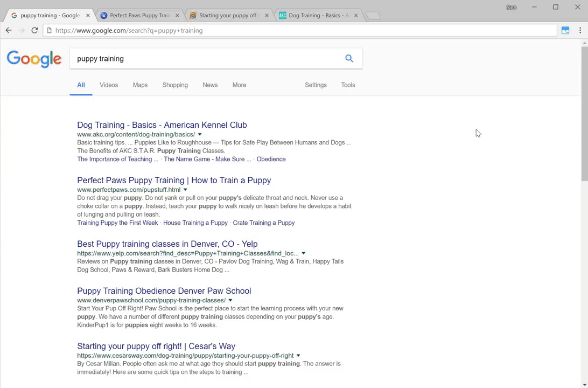The height and width of the screenshot is (388, 588).
Task: Switch to Videos results
Action: tap(109, 85)
